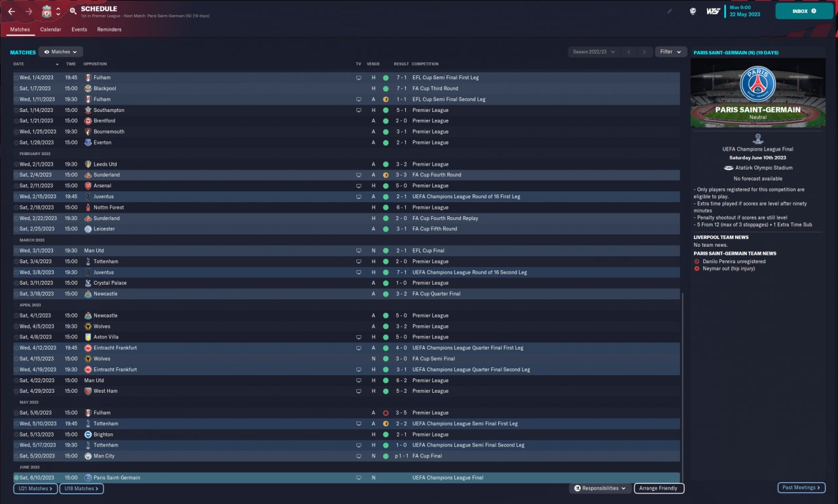Click red loss indicator on Fulham 5/6/2023 row
The height and width of the screenshot is (504, 838).
point(386,413)
